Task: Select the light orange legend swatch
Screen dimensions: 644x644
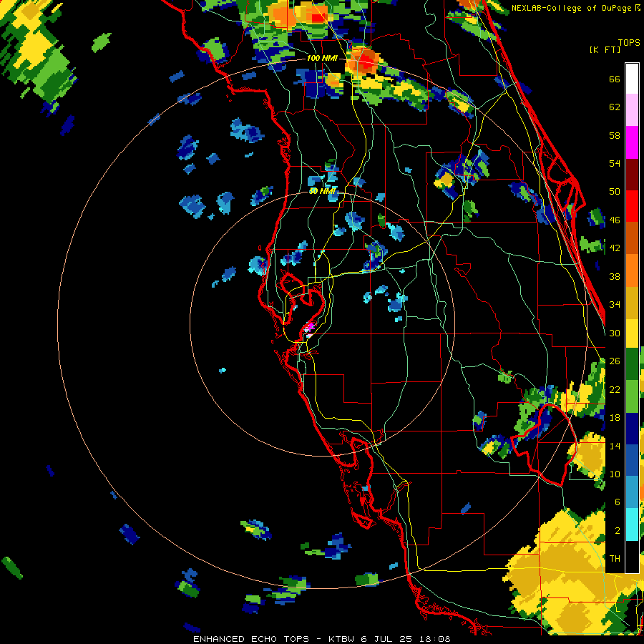Action: click(632, 270)
